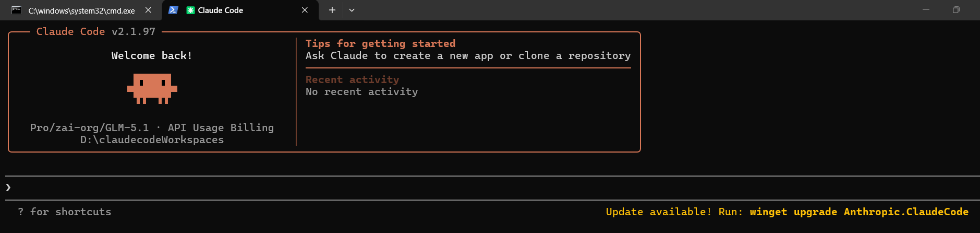Click the 'Recent activity' heading
The height and width of the screenshot is (233, 980).
click(352, 79)
